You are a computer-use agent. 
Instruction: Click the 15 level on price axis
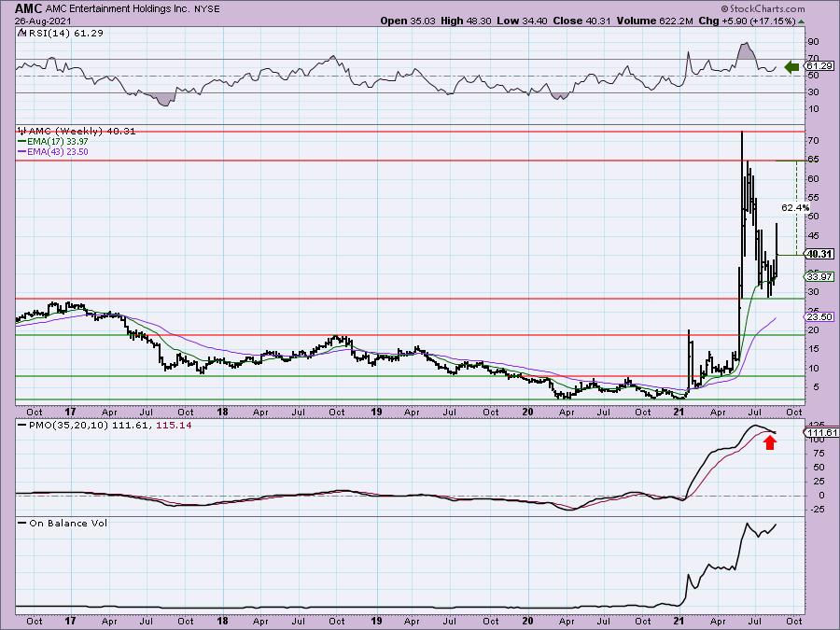(813, 349)
